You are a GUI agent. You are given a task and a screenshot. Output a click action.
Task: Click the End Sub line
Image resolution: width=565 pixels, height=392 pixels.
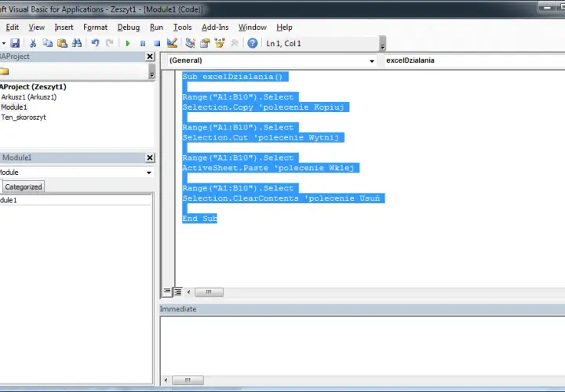[199, 219]
